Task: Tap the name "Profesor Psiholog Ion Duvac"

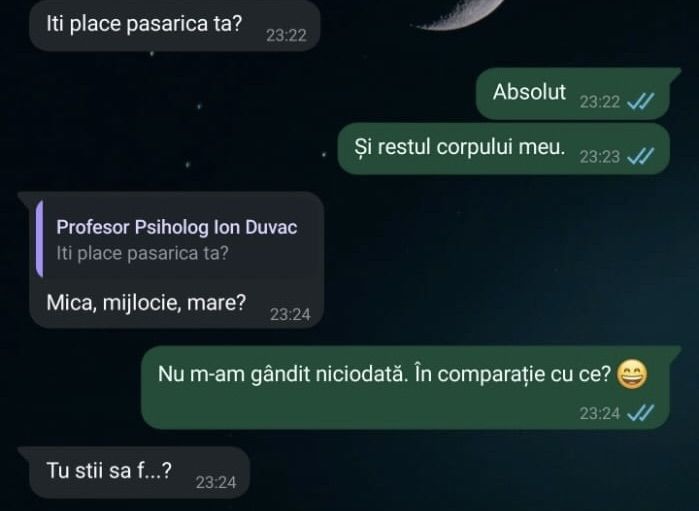Action: [177, 227]
